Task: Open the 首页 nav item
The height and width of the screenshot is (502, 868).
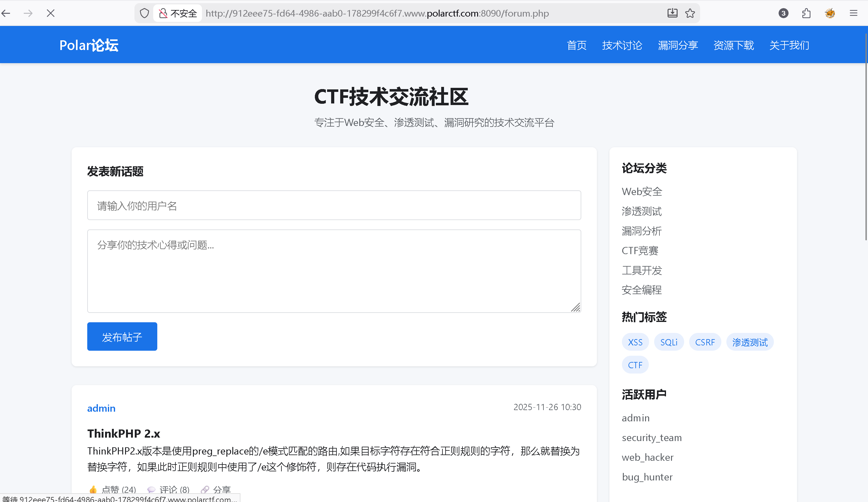Action: coord(577,45)
